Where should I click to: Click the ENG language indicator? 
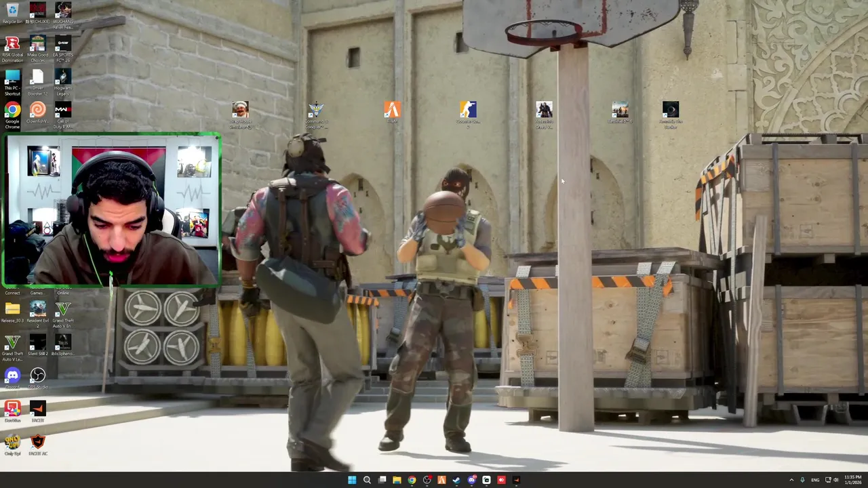[814, 480]
